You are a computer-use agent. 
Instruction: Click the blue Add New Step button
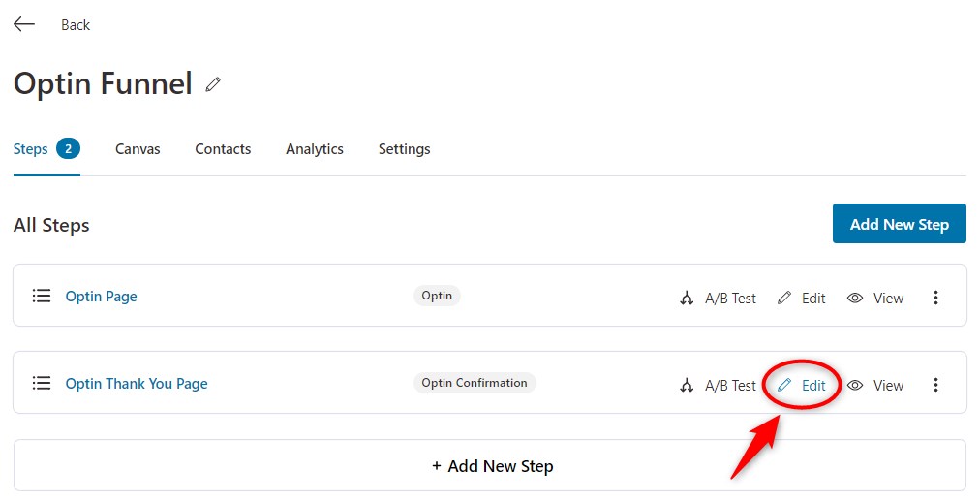pyautogui.click(x=900, y=223)
